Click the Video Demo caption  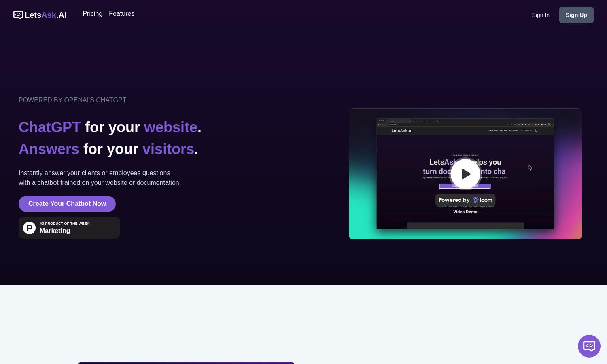click(x=465, y=212)
